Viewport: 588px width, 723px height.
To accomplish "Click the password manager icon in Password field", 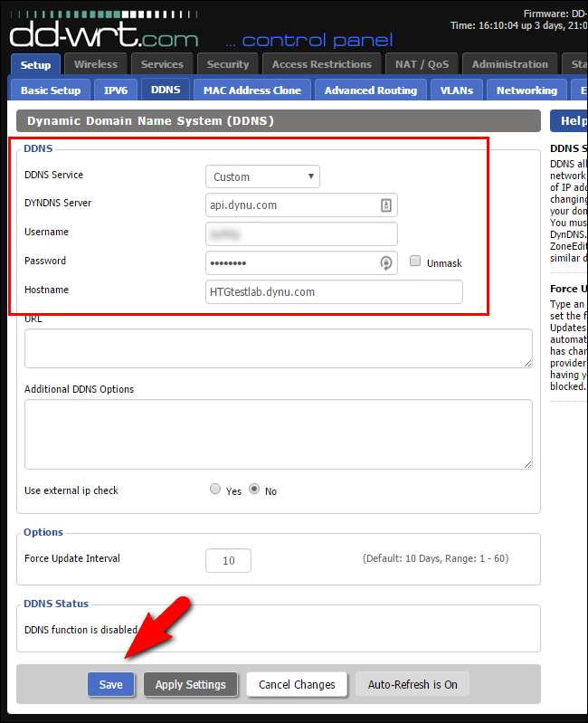I will click(x=386, y=262).
